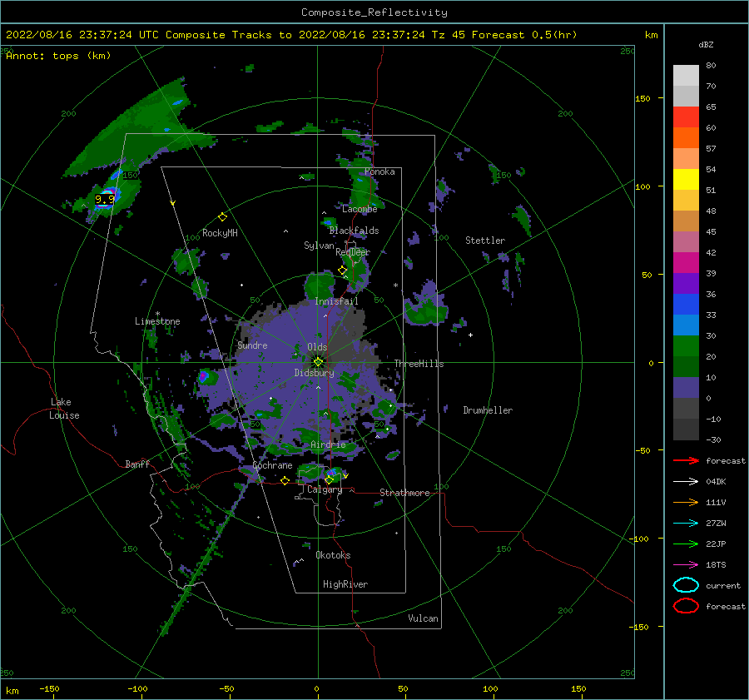
Task: Click the Composite_Reflectivity title
Action: pos(374,12)
